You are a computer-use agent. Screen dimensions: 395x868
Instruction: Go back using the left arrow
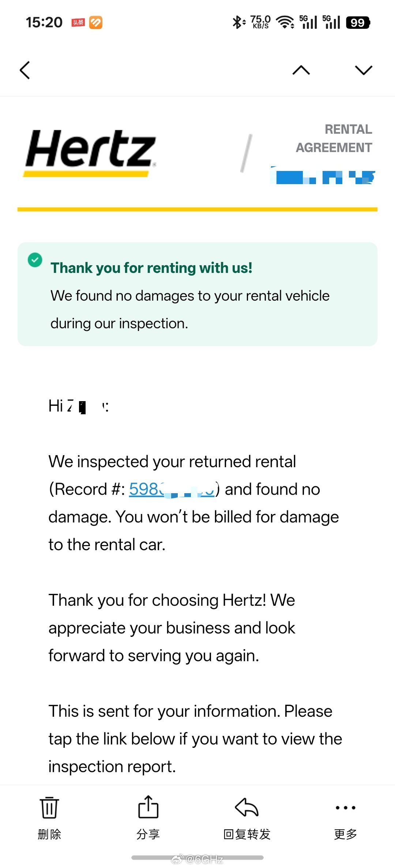coord(25,70)
